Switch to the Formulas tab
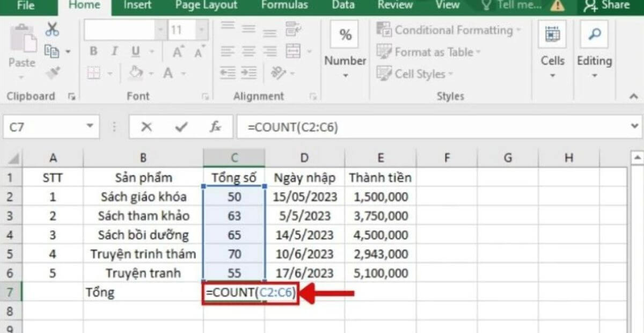 coord(284,5)
